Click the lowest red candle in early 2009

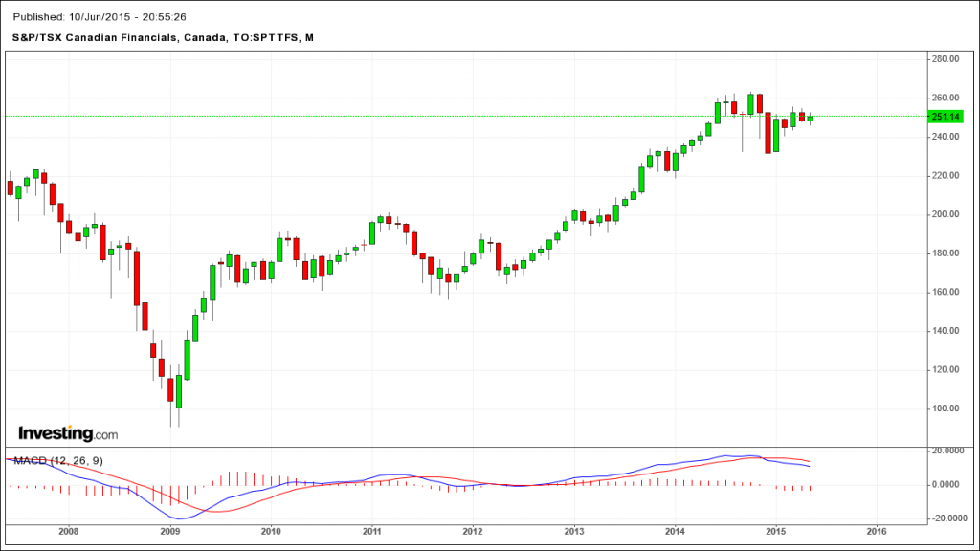point(170,389)
